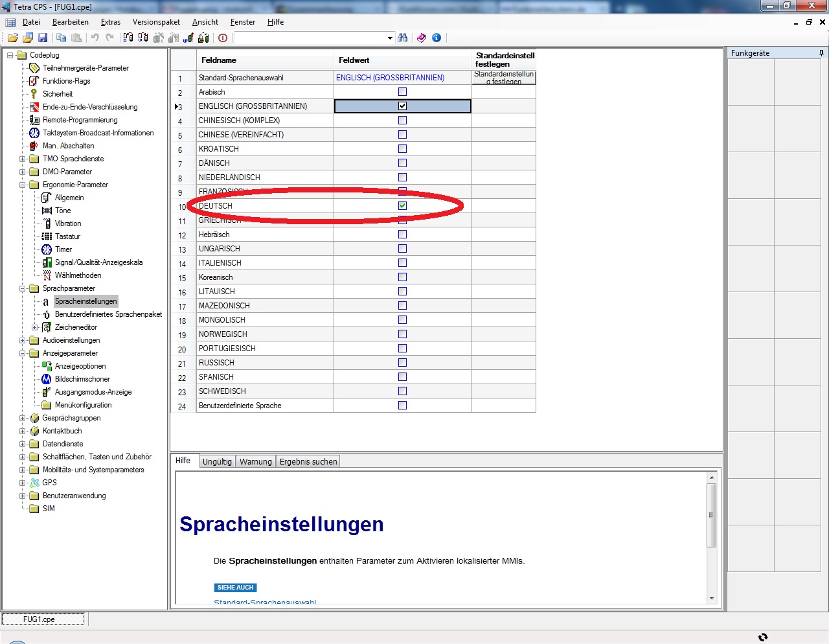
Task: Switch to the Warnung tab
Action: 256,462
